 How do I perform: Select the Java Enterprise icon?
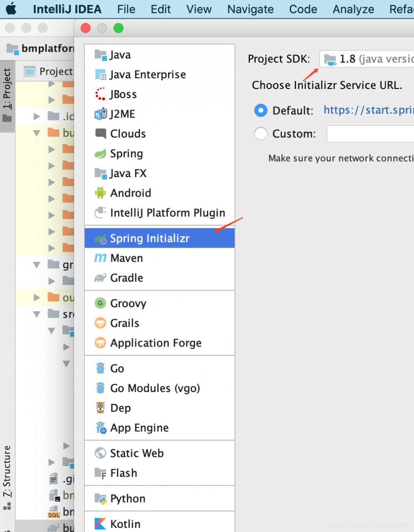coord(101,74)
